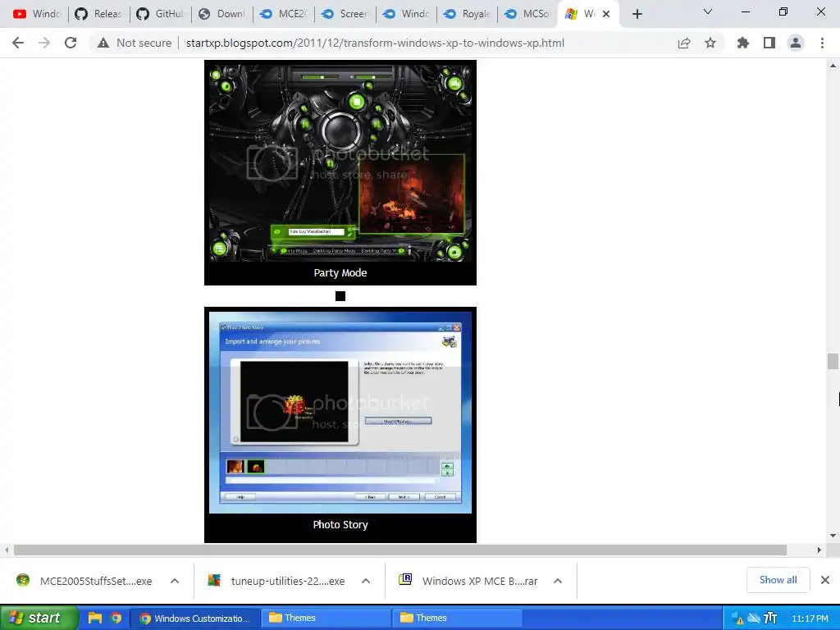
Task: Switch to the MCE2 tab
Action: pyautogui.click(x=283, y=14)
